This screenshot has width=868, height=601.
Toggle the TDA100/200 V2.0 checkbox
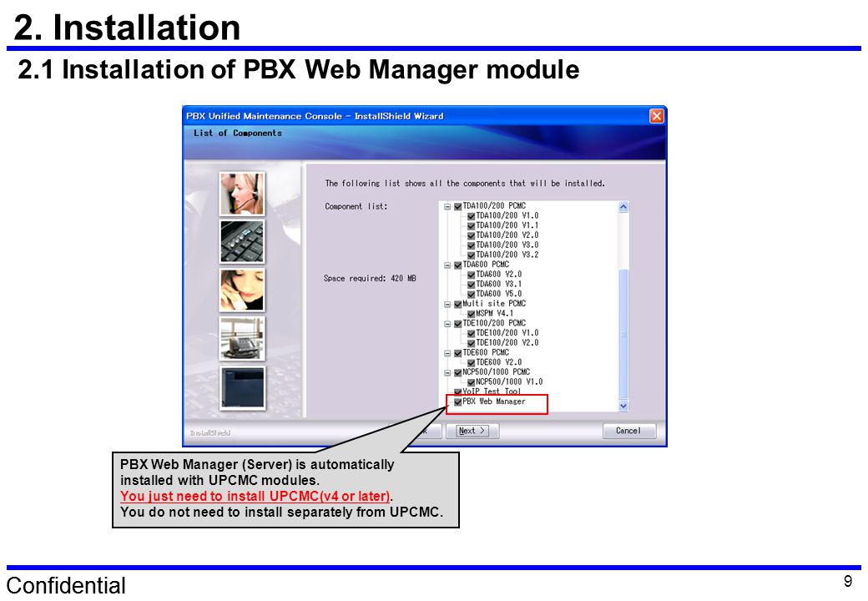coord(471,235)
